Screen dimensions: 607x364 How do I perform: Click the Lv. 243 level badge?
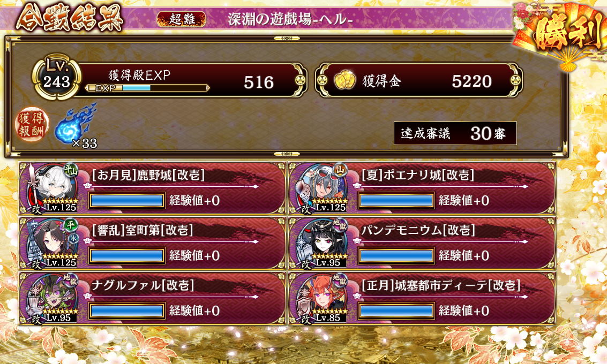(57, 77)
